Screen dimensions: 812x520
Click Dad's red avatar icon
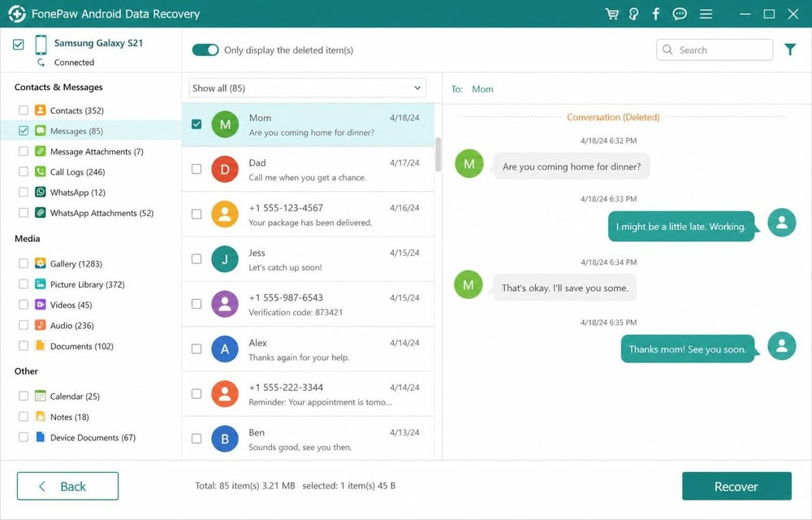225,169
